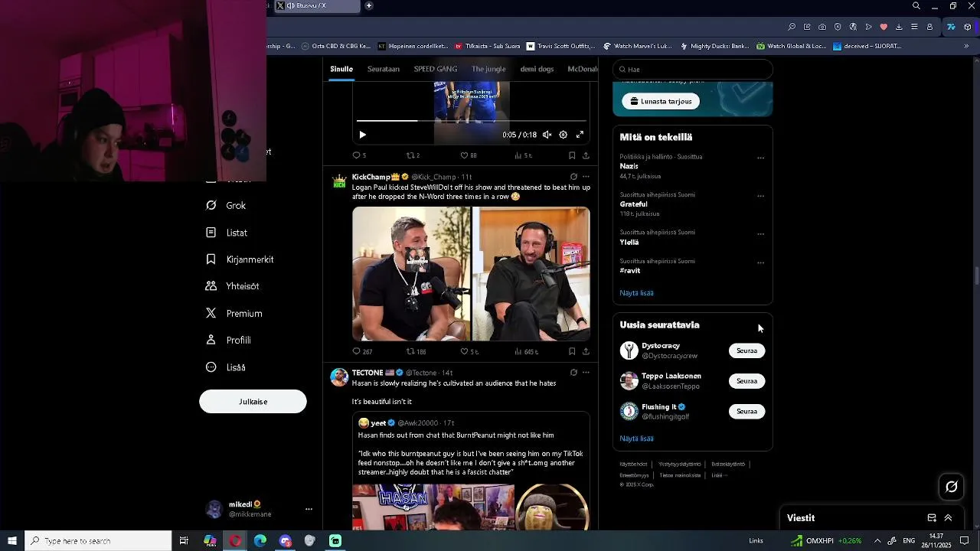Open KickChamp profile name
Image resolution: width=980 pixels, height=551 pixels.
(x=371, y=177)
